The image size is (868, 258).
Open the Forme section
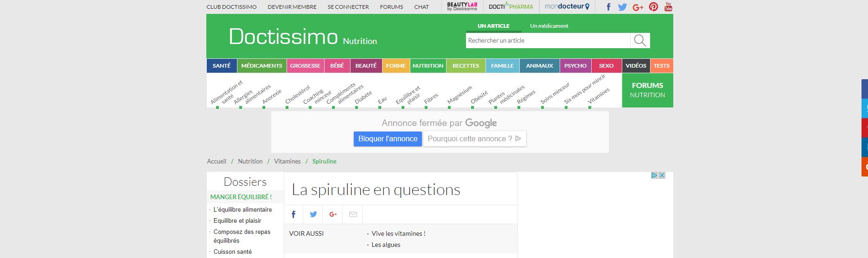coord(396,66)
